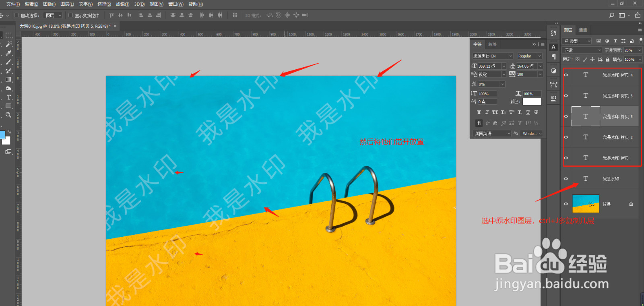Image resolution: width=644 pixels, height=306 pixels.
Task: Select the original 我是水印 text layer
Action: tap(605, 179)
